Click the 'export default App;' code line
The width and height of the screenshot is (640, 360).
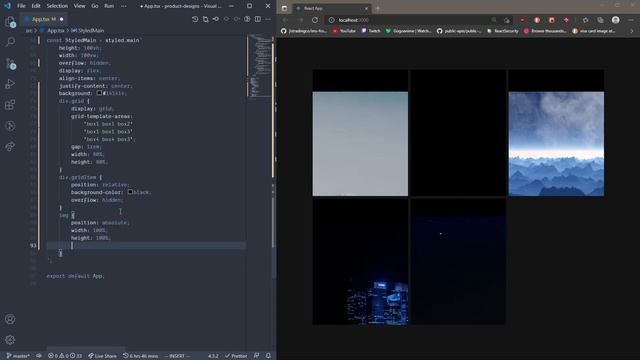(x=76, y=276)
